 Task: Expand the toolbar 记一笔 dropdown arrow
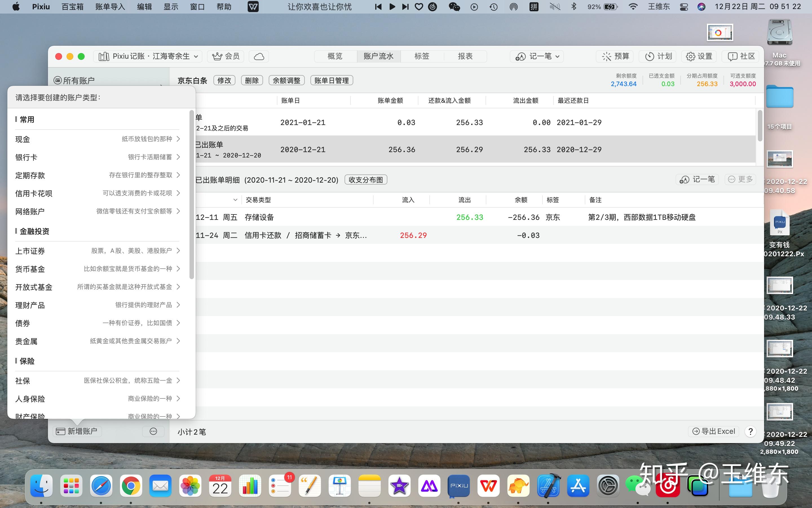[x=557, y=56]
